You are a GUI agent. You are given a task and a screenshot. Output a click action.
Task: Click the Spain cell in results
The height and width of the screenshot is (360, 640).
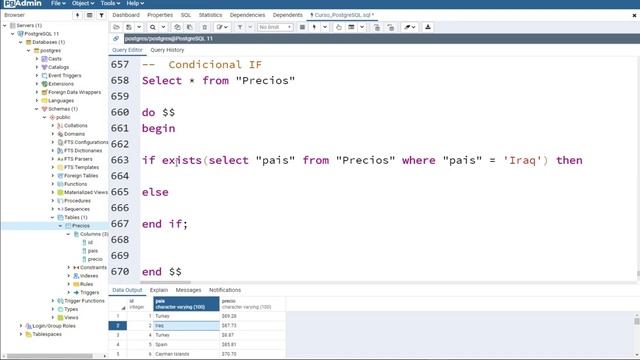coord(186,344)
